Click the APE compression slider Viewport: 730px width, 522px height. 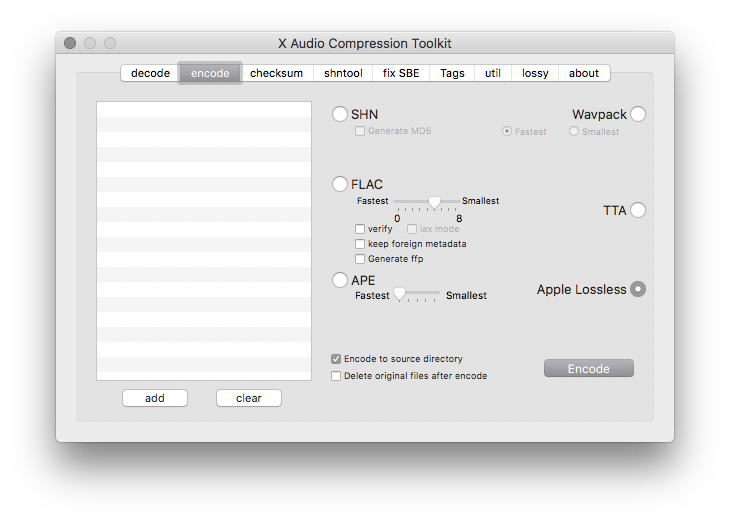pos(417,294)
